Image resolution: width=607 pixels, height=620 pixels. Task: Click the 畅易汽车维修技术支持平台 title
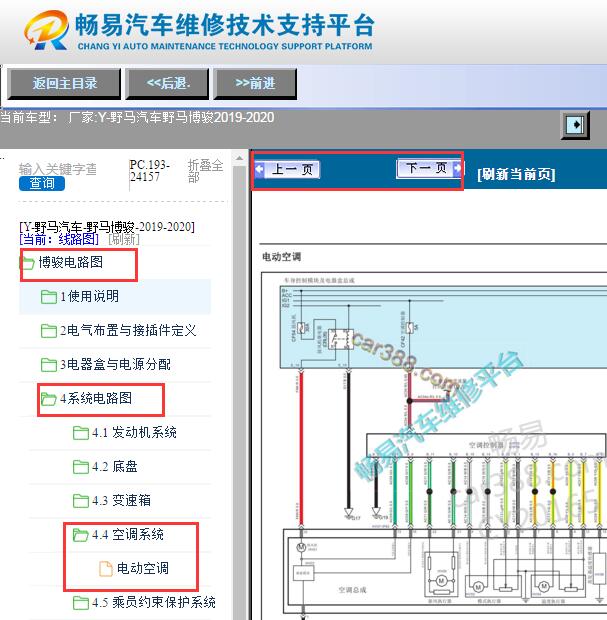(225, 25)
